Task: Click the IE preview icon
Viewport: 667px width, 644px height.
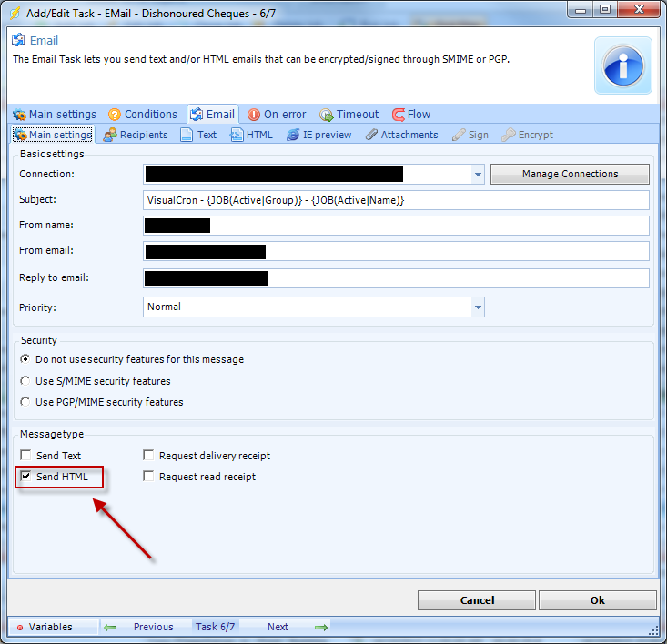Action: pyautogui.click(x=293, y=135)
